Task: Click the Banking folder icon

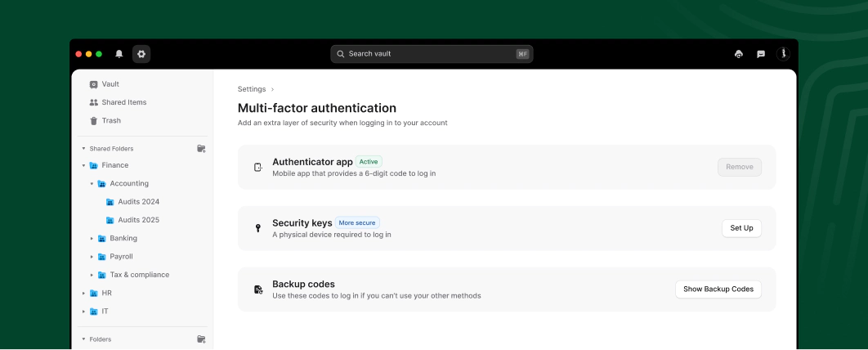Action: pos(102,239)
